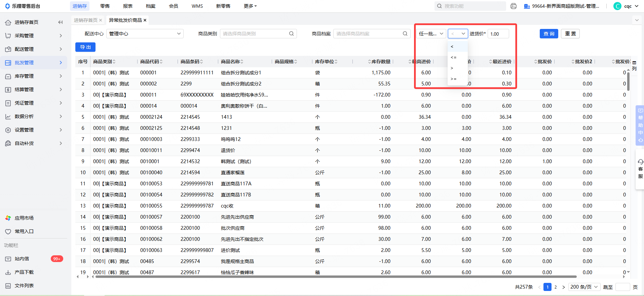Close the 进销存首页 tab

(101, 20)
